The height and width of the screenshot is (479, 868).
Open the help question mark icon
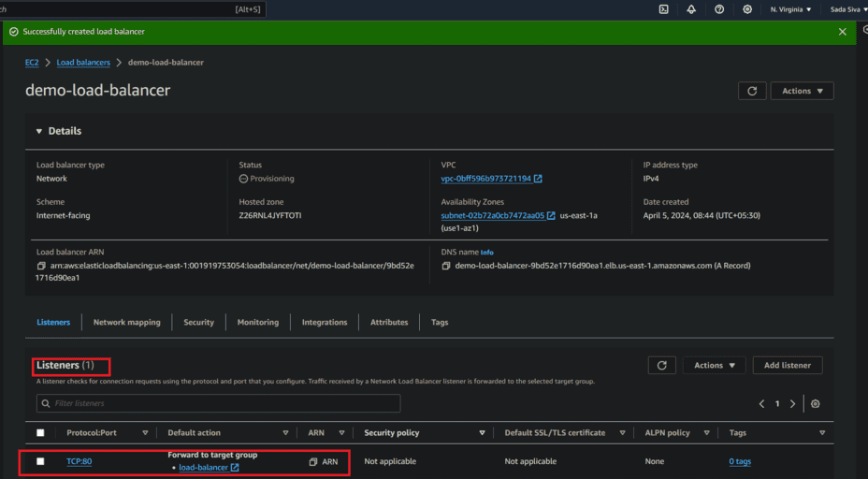click(x=719, y=9)
